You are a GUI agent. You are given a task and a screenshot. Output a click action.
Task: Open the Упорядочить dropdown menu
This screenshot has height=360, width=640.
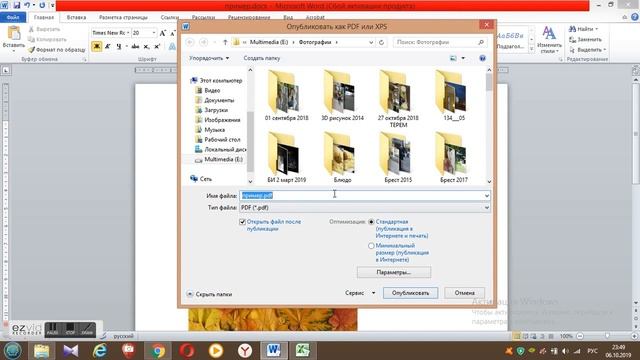point(209,58)
